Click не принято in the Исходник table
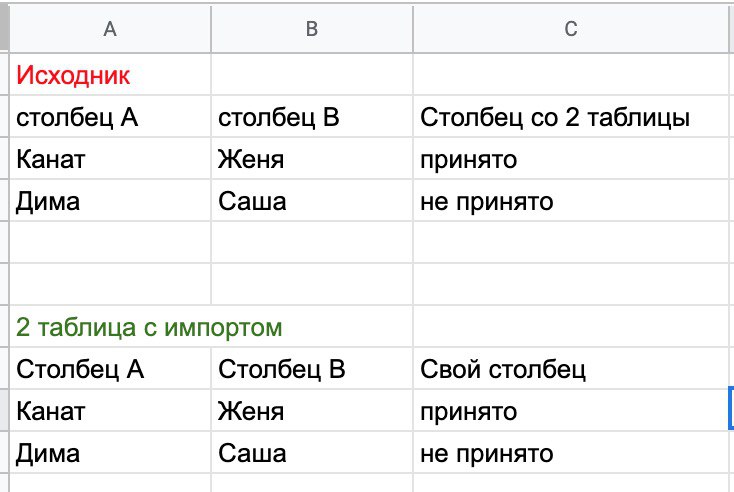Screen dimensions: 734x492 tap(487, 202)
